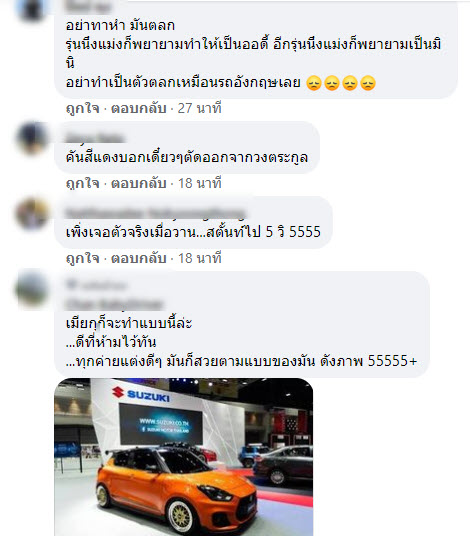This screenshot has height=536, width=470.
Task: Click ตอบกลับ under the เพิ่งเจอตัวจริง comment
Action: coord(138,258)
